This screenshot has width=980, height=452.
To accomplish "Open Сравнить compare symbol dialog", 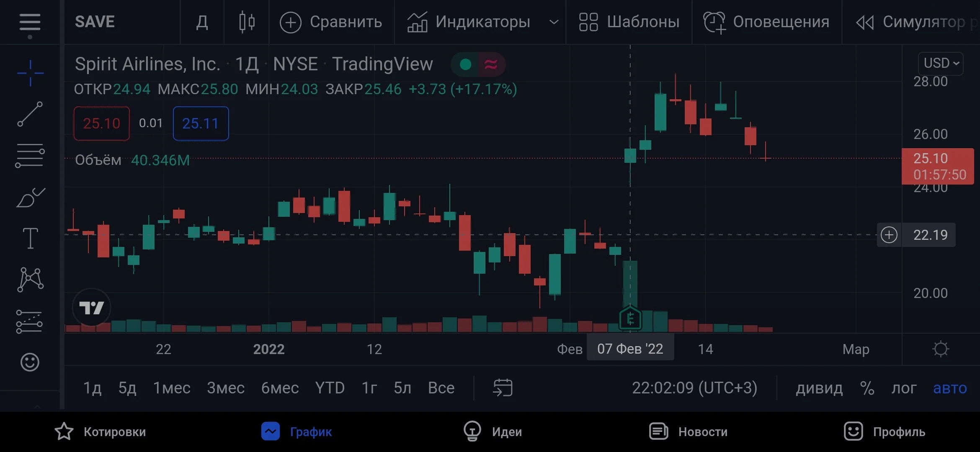I will 331,22.
